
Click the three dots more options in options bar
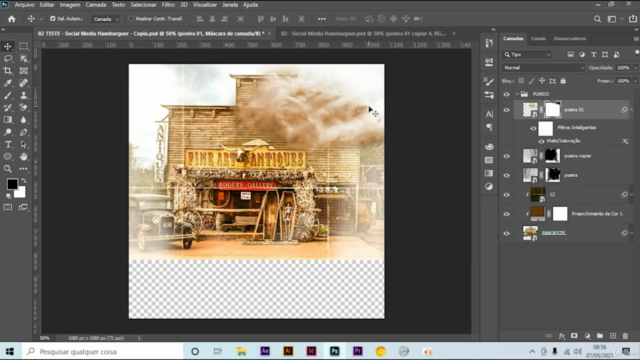[322, 19]
